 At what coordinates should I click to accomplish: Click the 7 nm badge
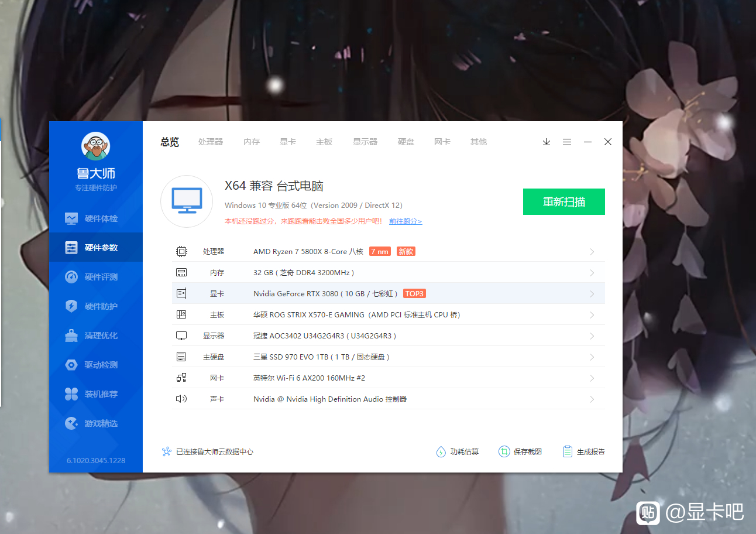380,251
